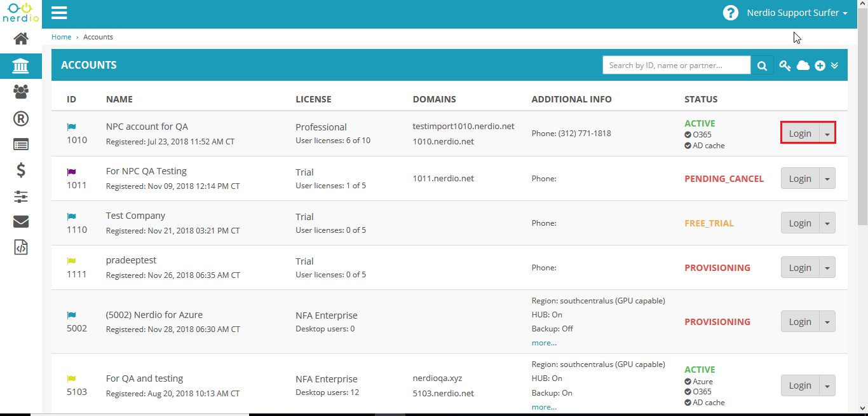Focus the search by ID field
Image resolution: width=868 pixels, height=416 pixels.
coord(676,65)
